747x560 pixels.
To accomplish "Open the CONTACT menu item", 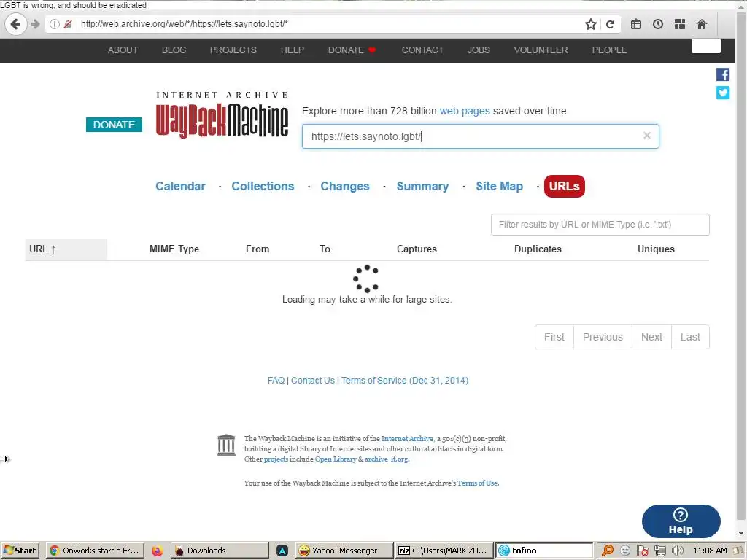I will [422, 50].
